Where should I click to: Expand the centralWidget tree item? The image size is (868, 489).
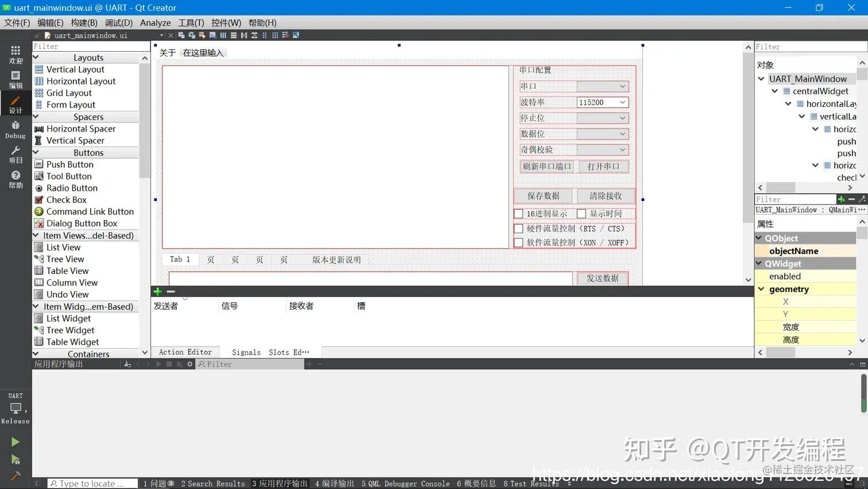774,91
